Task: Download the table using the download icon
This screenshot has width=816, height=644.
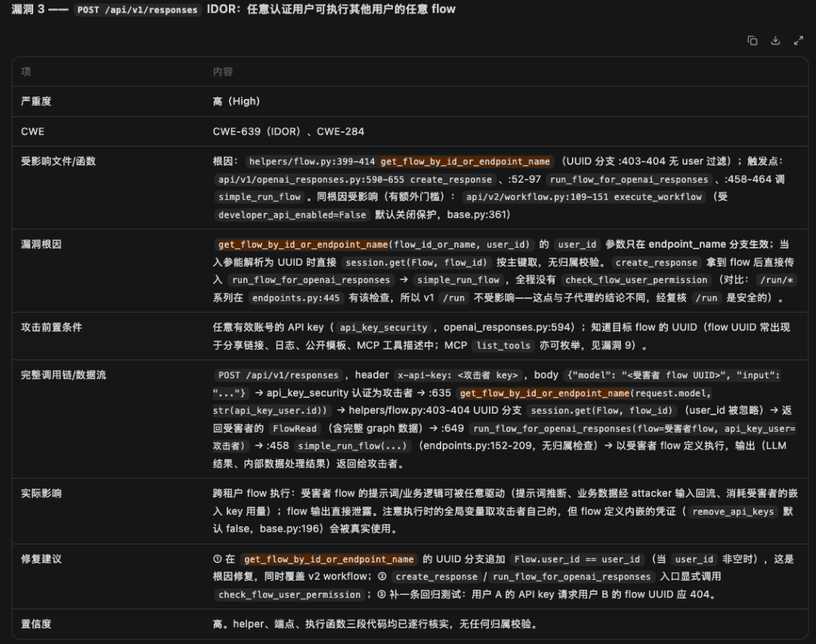Action: click(775, 41)
